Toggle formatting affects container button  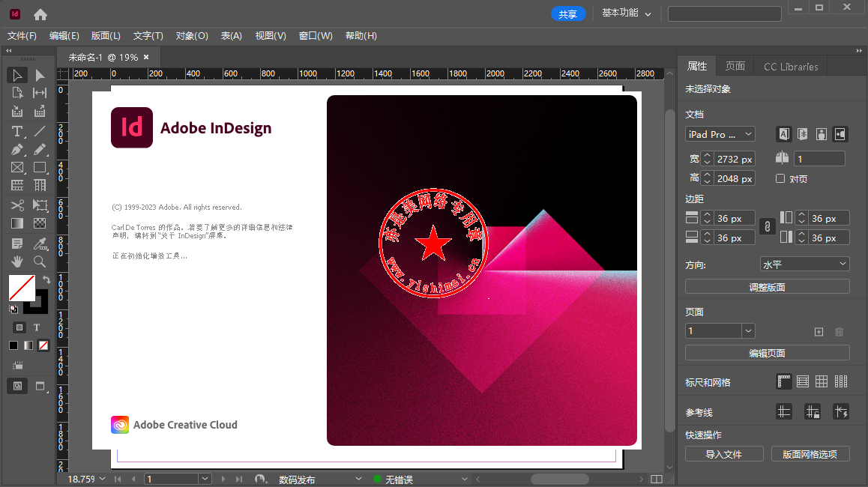[19, 327]
